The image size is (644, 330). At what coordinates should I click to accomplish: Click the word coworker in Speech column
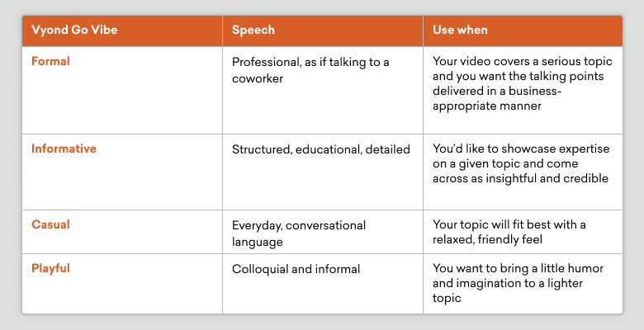pos(258,78)
